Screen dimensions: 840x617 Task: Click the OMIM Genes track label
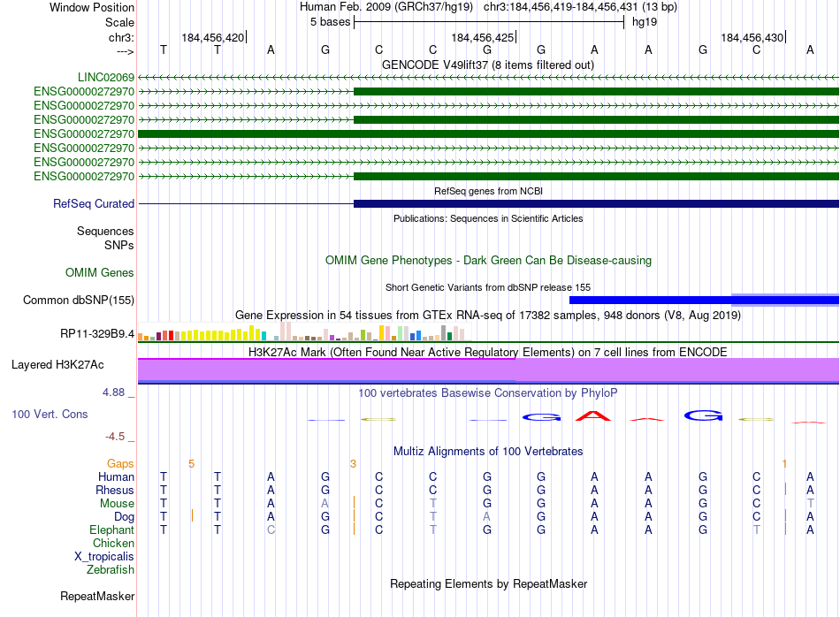point(100,272)
